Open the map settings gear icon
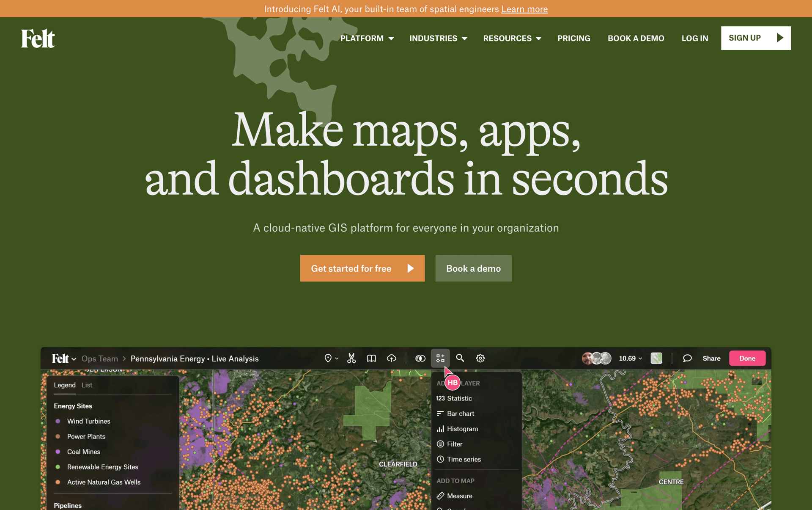The image size is (812, 510). coord(480,358)
